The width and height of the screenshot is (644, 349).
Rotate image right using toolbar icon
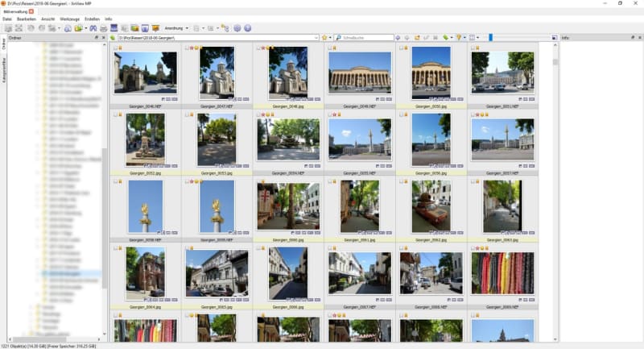[x=42, y=28]
